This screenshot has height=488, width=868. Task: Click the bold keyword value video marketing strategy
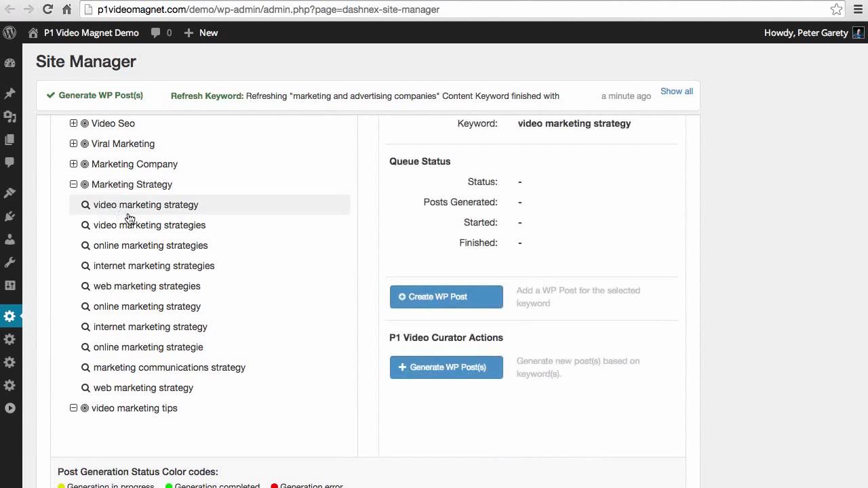(x=574, y=123)
